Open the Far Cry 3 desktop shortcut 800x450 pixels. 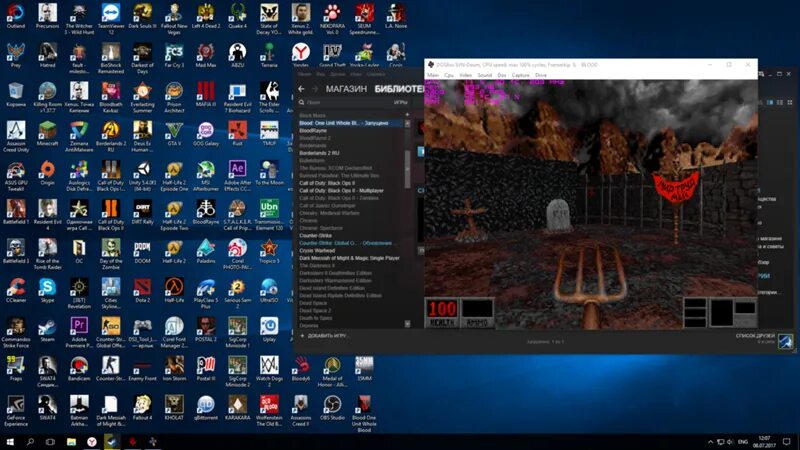click(174, 56)
